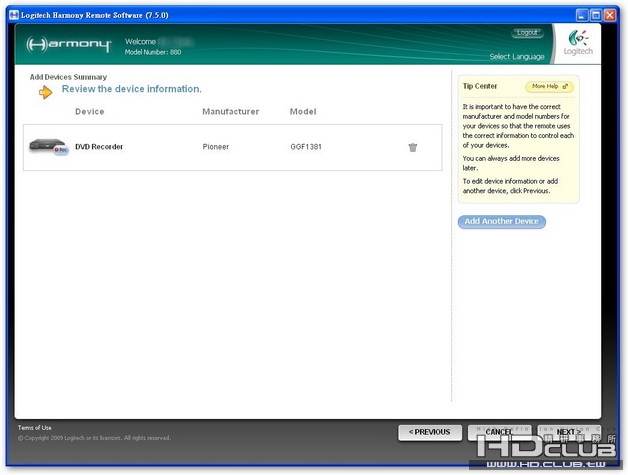
Task: Maximize the Harmony Remote Software window
Action: 596,15
